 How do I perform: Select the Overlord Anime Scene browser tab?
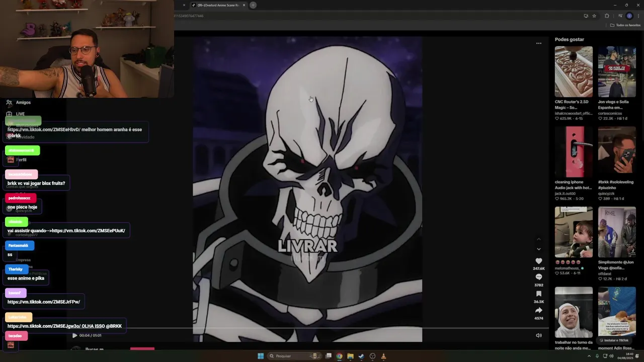217,5
